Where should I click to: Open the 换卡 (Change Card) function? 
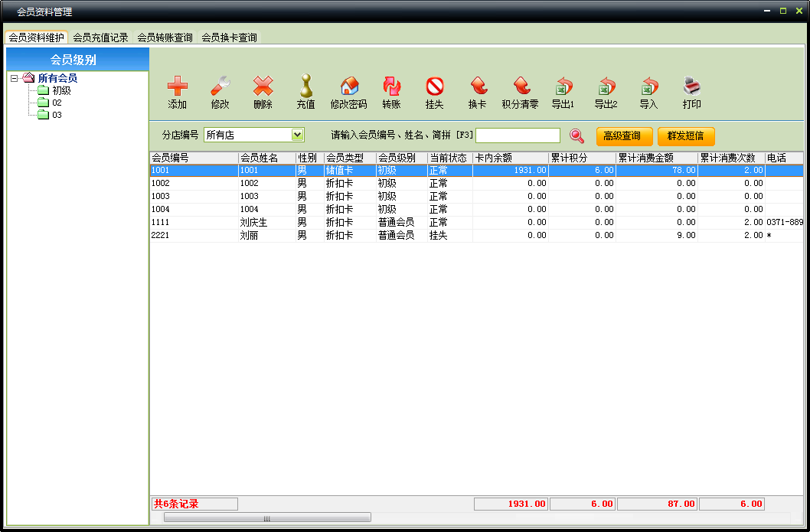point(477,92)
